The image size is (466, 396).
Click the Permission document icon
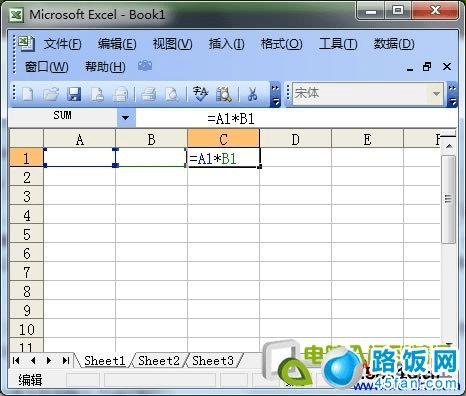(97, 94)
